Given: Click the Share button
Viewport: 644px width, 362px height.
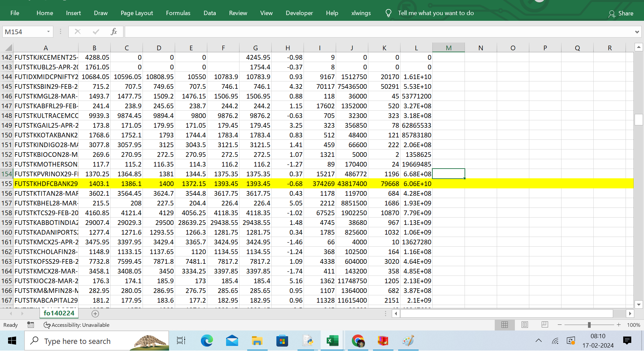Looking at the screenshot, I should click(621, 13).
